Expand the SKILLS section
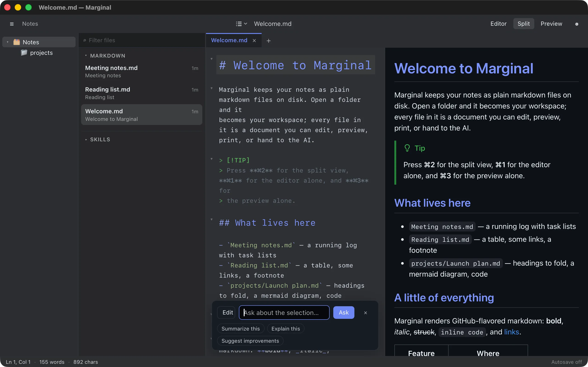 click(x=86, y=139)
